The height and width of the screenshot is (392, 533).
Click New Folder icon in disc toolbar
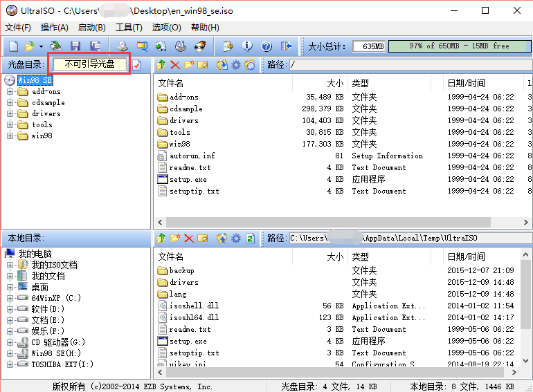coord(189,64)
